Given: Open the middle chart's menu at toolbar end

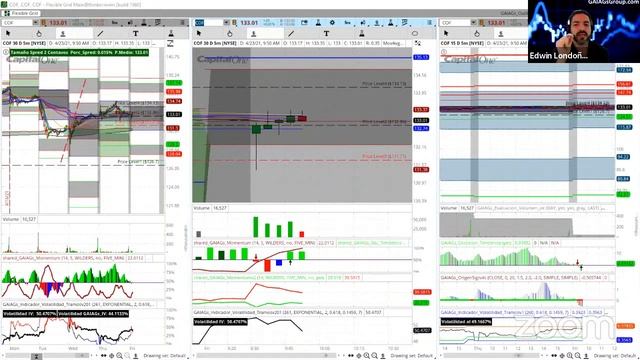Looking at the screenshot, I should point(429,22).
